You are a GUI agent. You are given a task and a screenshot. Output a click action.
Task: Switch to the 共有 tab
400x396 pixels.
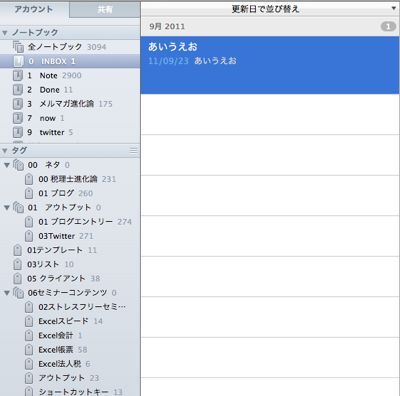coord(105,10)
